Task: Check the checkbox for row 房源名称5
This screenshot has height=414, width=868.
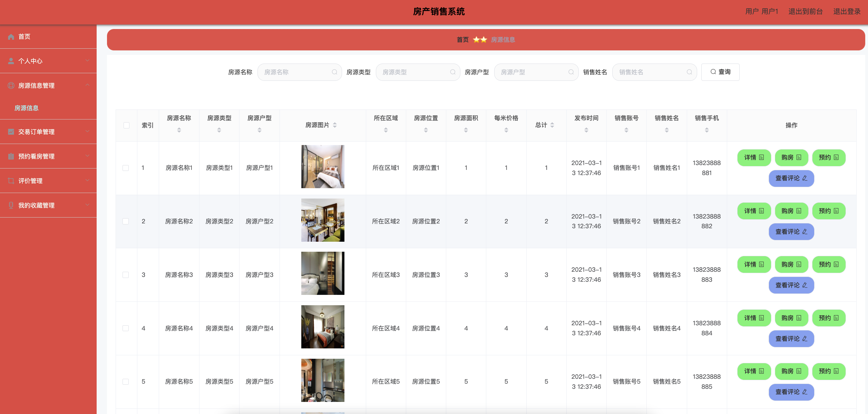Action: 126,382
